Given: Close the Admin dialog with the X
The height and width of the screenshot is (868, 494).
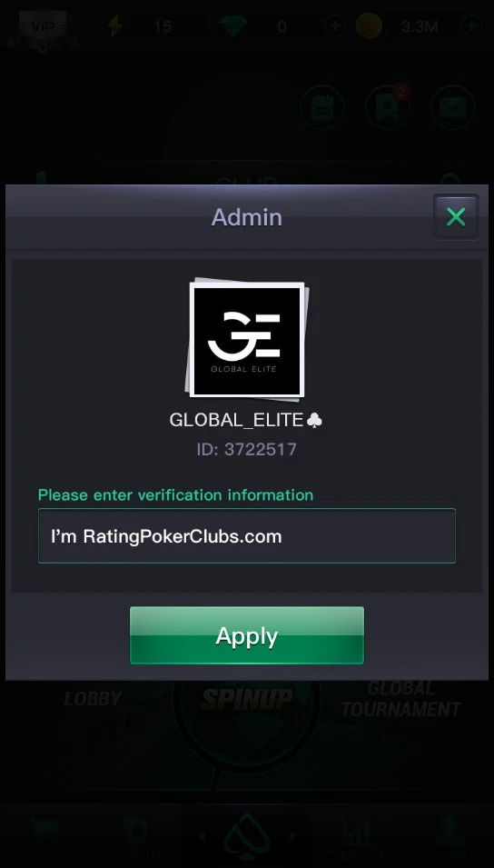Looking at the screenshot, I should tap(456, 217).
